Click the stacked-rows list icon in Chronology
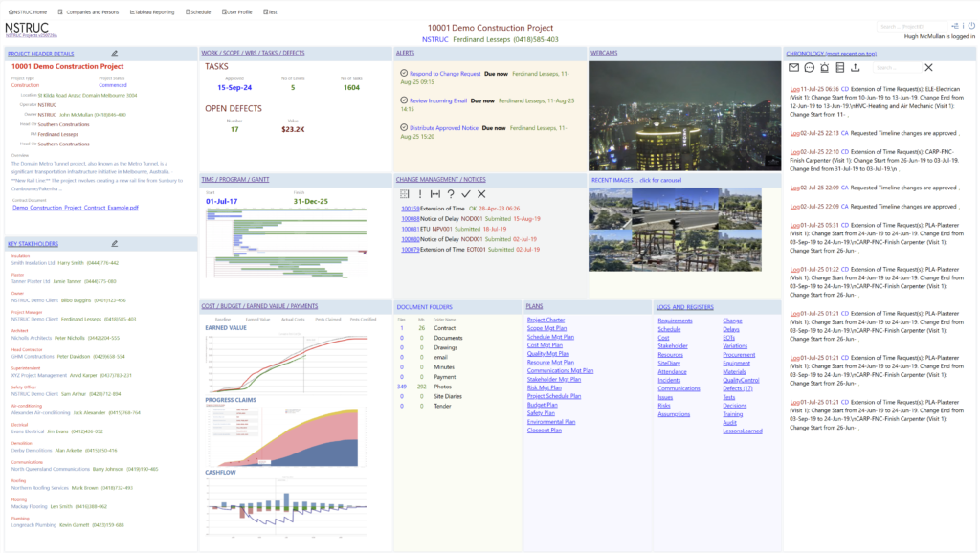This screenshot has width=980, height=553. pos(840,68)
